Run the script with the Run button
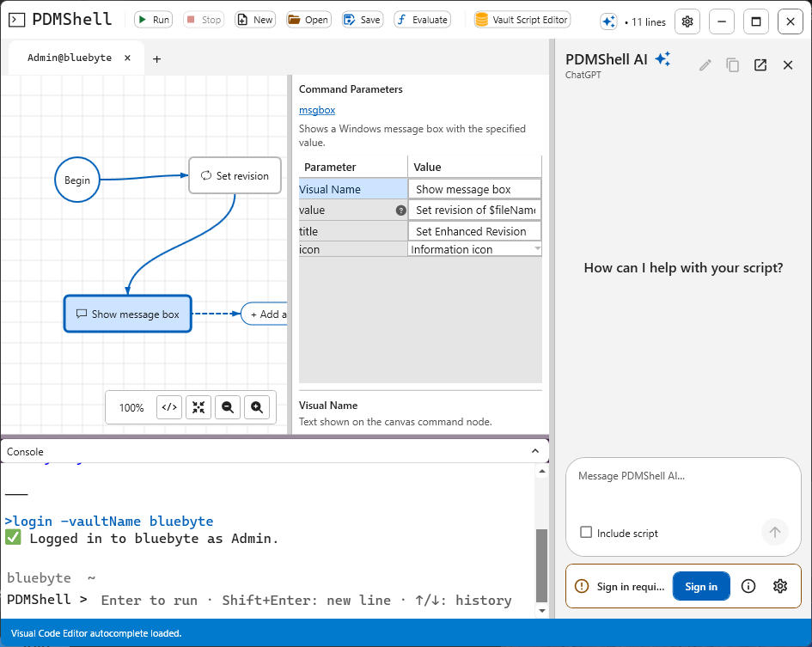812x647 pixels. point(153,20)
